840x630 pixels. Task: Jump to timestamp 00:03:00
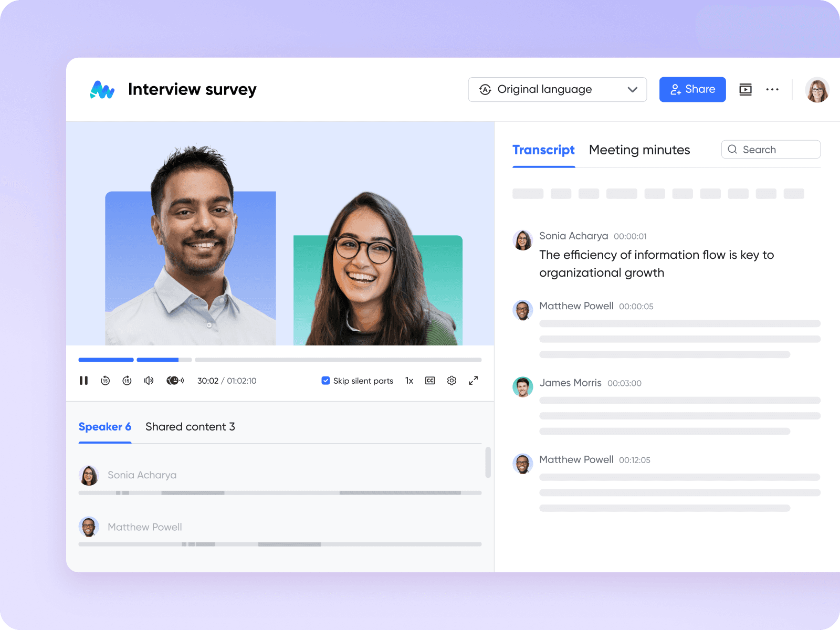[x=624, y=383]
